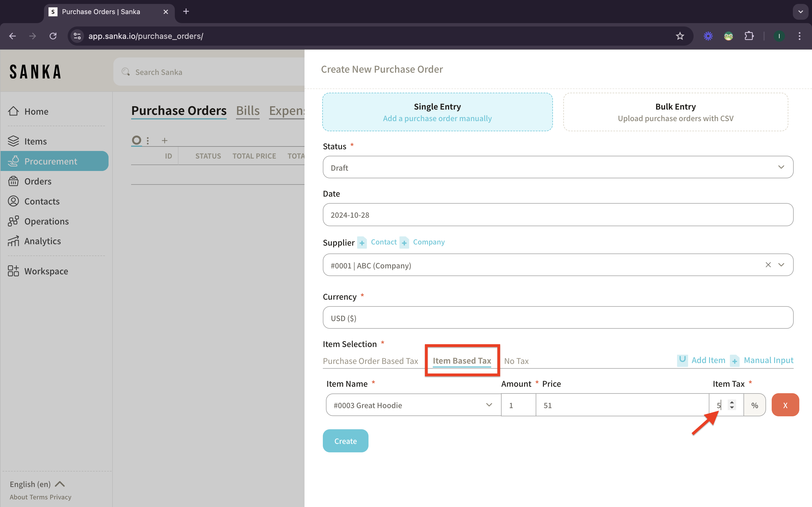
Task: Click the Date input field
Action: click(x=558, y=215)
